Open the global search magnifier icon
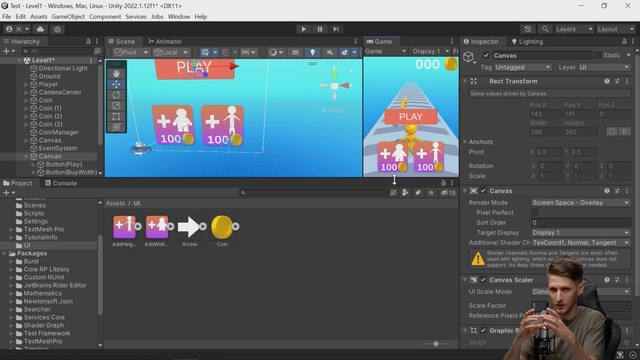Image resolution: width=640 pixels, height=360 pixels. [x=545, y=29]
